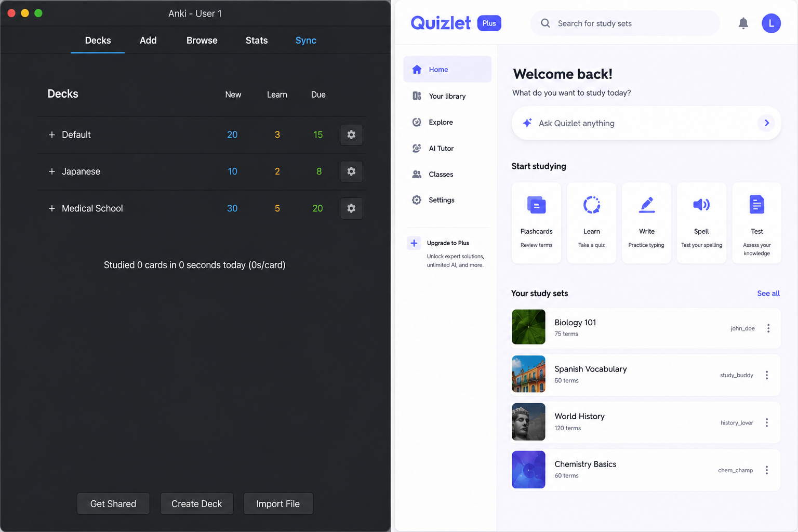798x532 pixels.
Task: Open options gear for Japanese deck
Action: click(351, 171)
